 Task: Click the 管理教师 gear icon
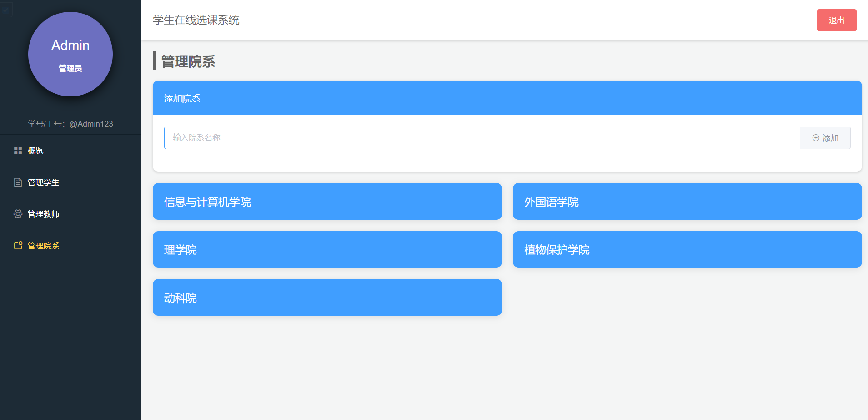click(x=18, y=214)
